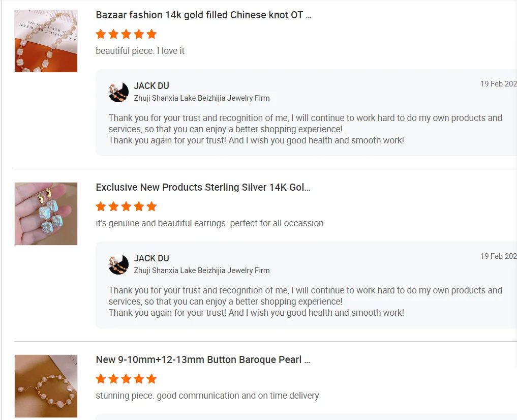Click the five-star rating under Bazaar fashion review

pos(126,35)
